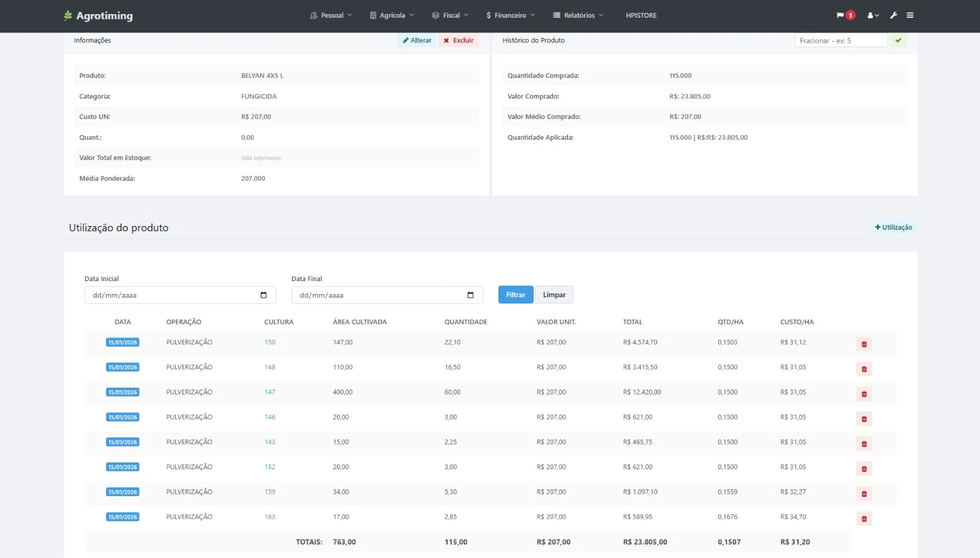Open the wrench settings icon
Image resolution: width=980 pixels, height=558 pixels.
click(x=894, y=15)
